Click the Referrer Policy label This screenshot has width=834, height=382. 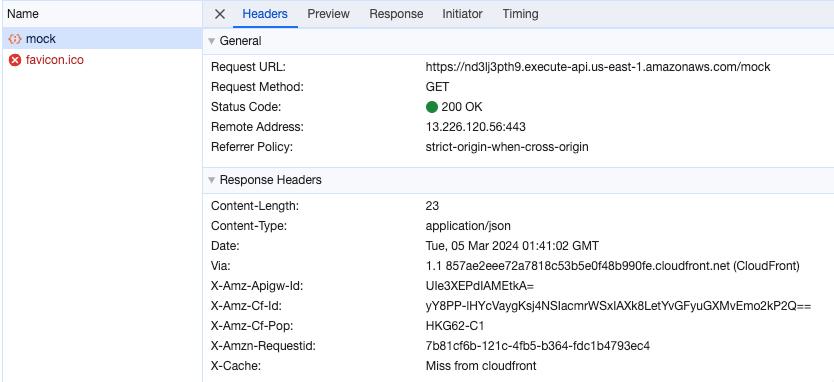pyautogui.click(x=252, y=147)
